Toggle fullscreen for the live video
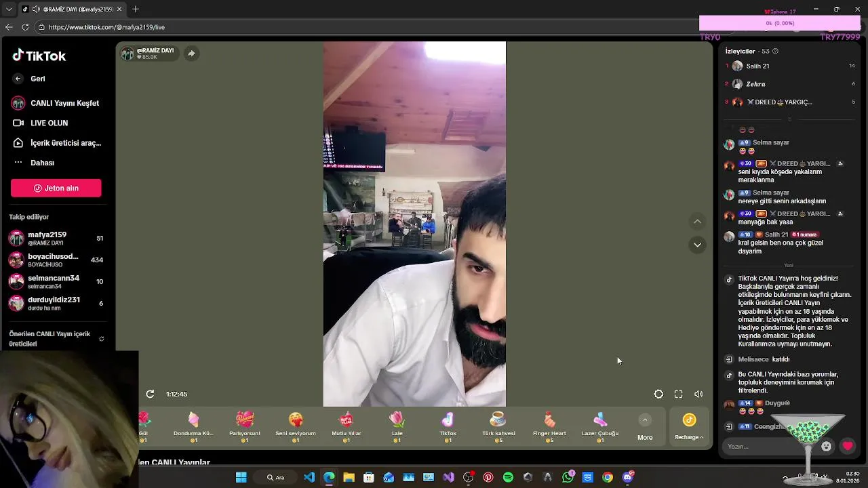The width and height of the screenshot is (868, 488). click(x=678, y=394)
